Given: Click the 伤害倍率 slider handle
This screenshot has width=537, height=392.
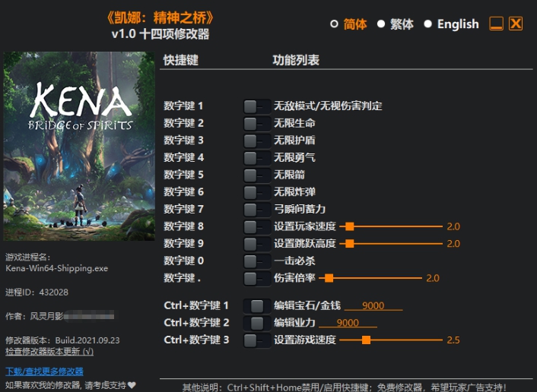Looking at the screenshot, I should click(x=329, y=278).
